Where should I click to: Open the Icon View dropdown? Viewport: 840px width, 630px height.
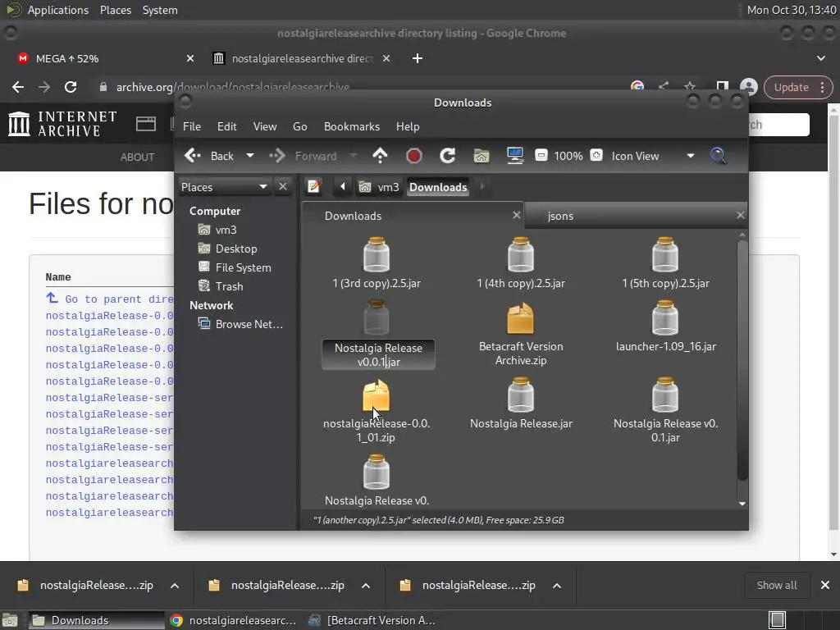pyautogui.click(x=654, y=156)
